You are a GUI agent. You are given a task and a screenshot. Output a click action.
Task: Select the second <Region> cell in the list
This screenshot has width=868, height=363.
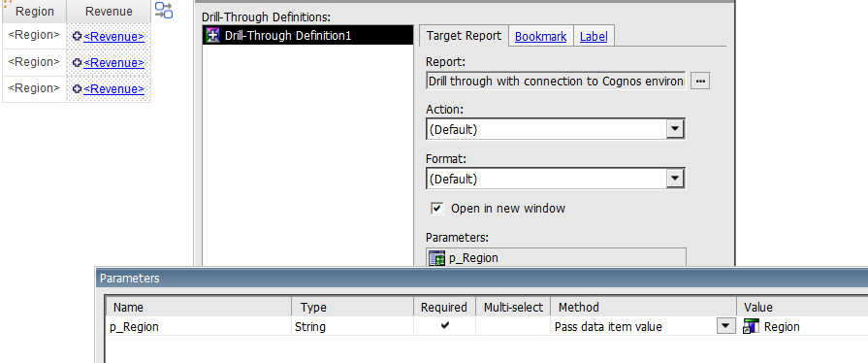click(x=34, y=62)
